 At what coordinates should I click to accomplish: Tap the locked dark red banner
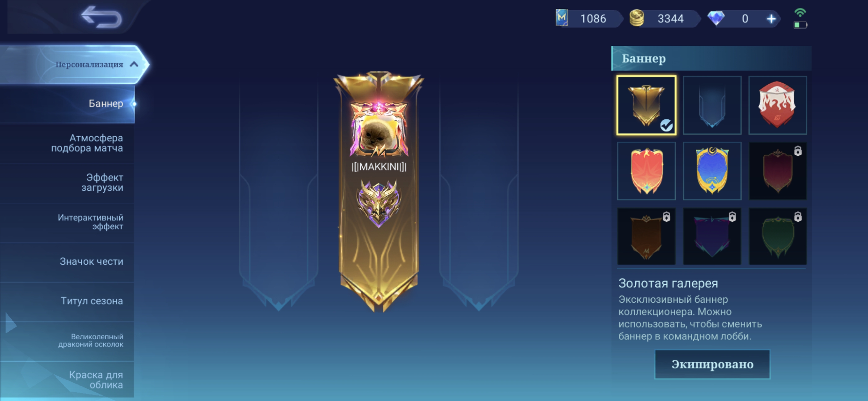point(778,171)
